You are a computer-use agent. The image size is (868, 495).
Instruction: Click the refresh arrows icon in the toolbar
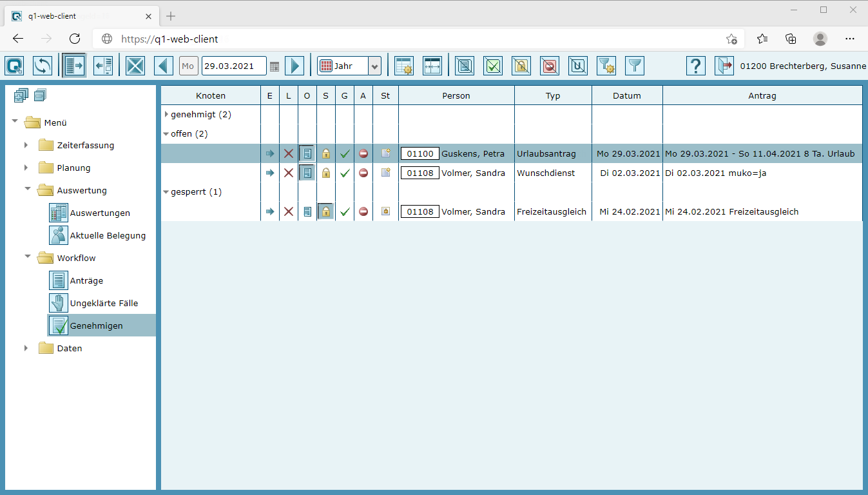(x=43, y=66)
